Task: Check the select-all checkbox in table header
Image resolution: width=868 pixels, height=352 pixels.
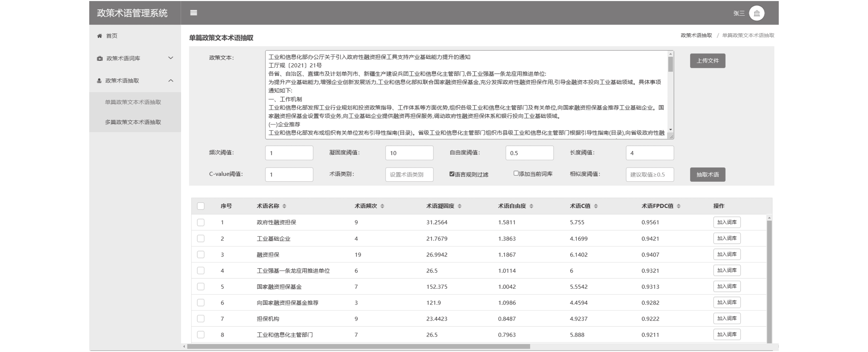Action: 201,206
